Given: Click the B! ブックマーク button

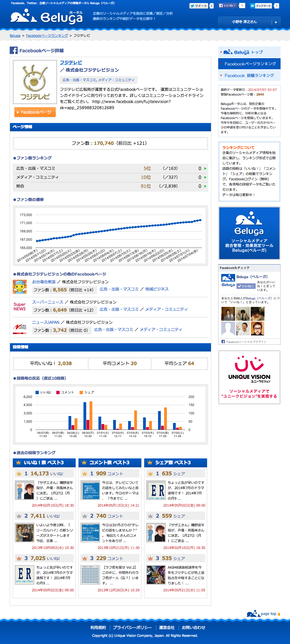Looking at the screenshot, I should 261,6.
